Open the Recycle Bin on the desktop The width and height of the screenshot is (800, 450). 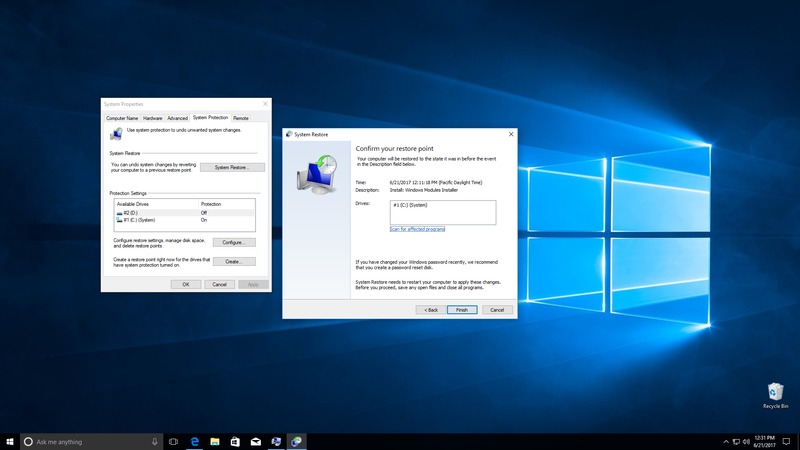pos(775,393)
